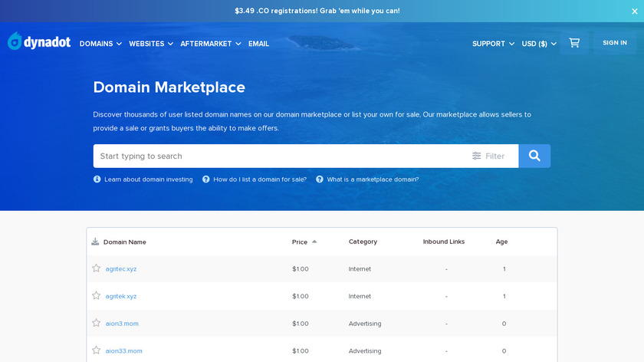644x362 pixels.
Task: Star agritec.xyz as favorite
Action: point(96,268)
